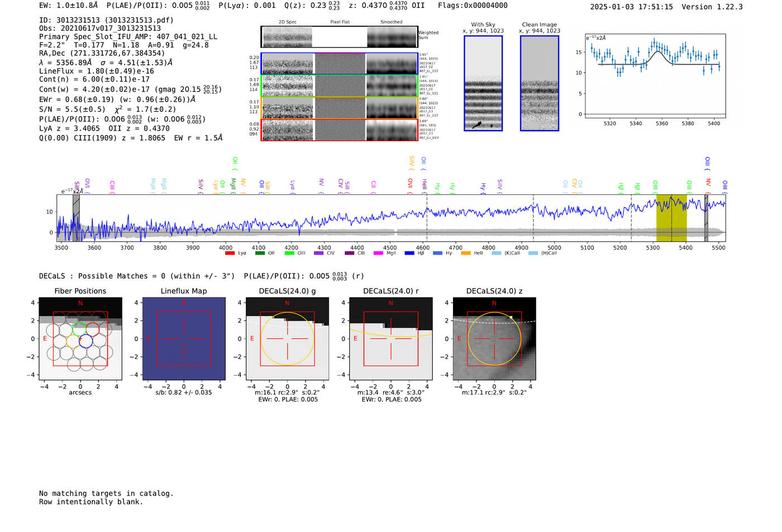
Task: Click the OIII lime legend swatch
Action: point(289,253)
